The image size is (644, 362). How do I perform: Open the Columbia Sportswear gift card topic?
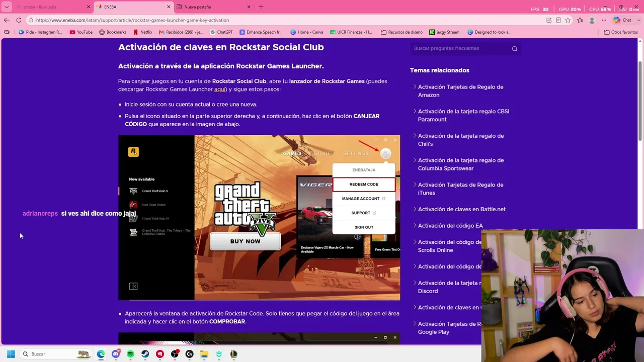tap(460, 164)
